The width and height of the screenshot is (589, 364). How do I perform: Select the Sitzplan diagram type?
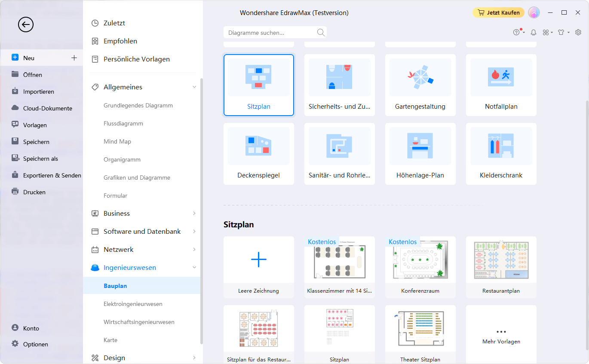click(259, 85)
